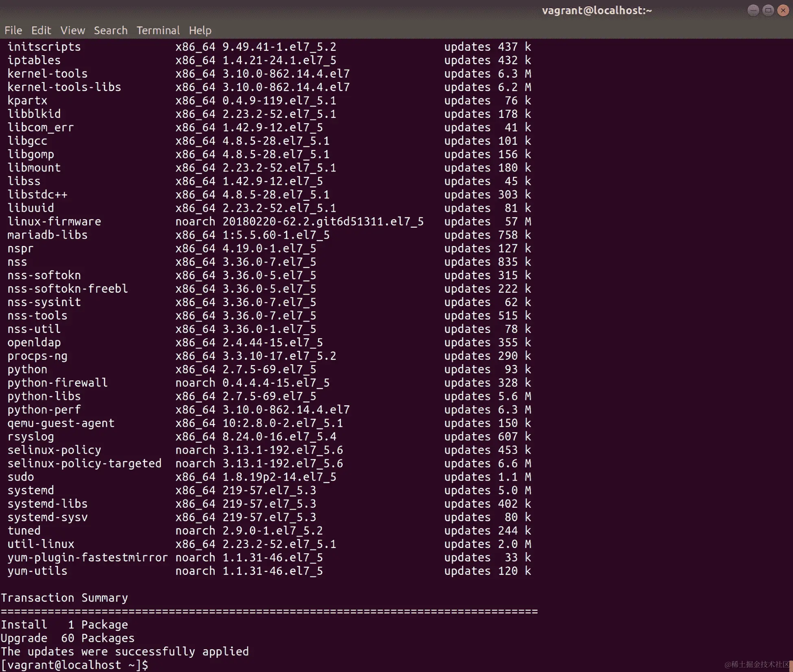Click the kernel-tools package row

(x=48, y=74)
